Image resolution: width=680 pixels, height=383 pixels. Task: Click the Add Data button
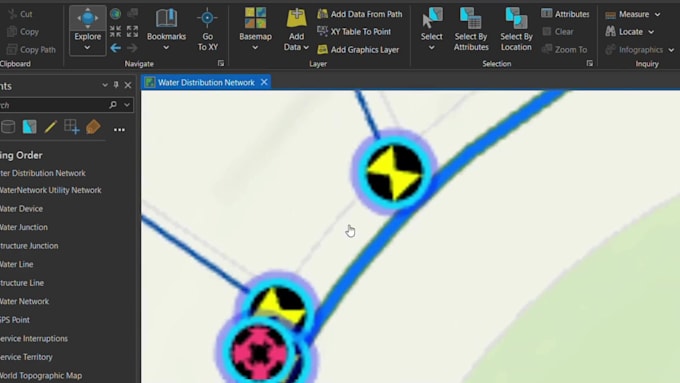coord(296,24)
